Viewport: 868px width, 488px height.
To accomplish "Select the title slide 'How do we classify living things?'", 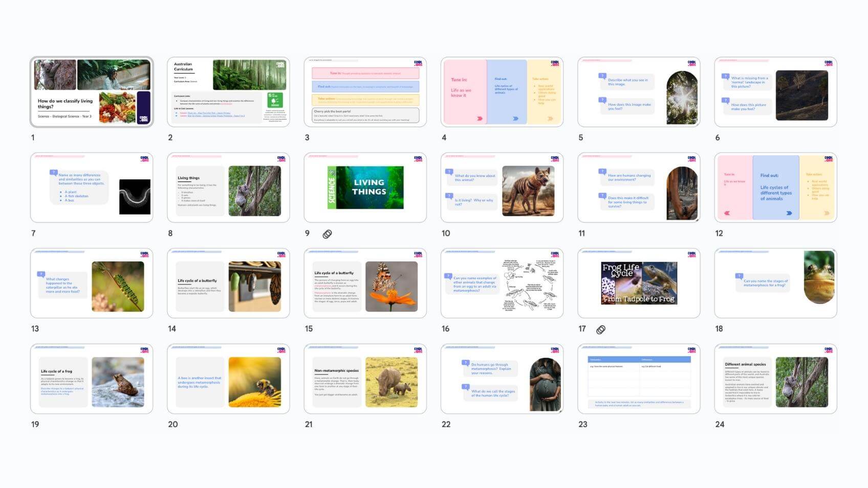I will coord(92,92).
